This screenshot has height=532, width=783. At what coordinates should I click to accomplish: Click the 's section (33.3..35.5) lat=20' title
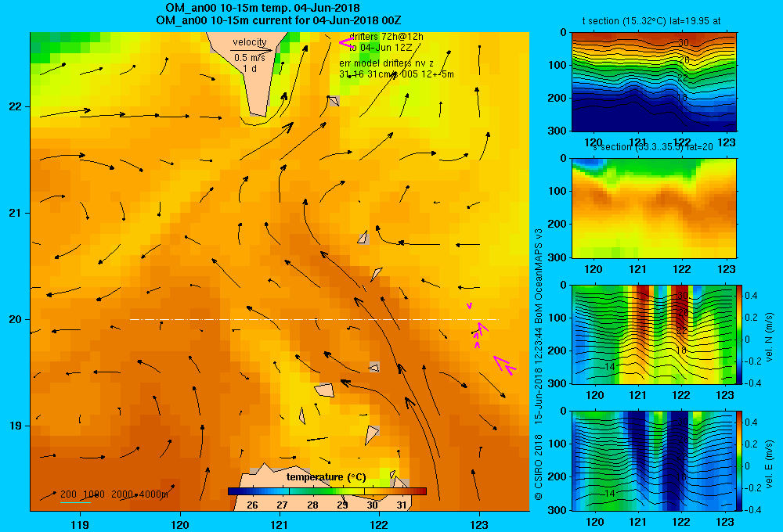click(653, 147)
